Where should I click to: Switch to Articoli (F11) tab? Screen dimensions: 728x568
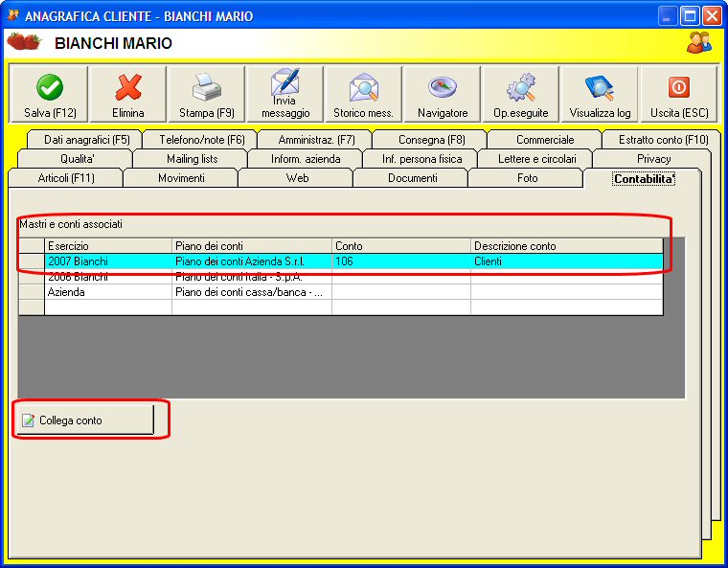point(66,178)
